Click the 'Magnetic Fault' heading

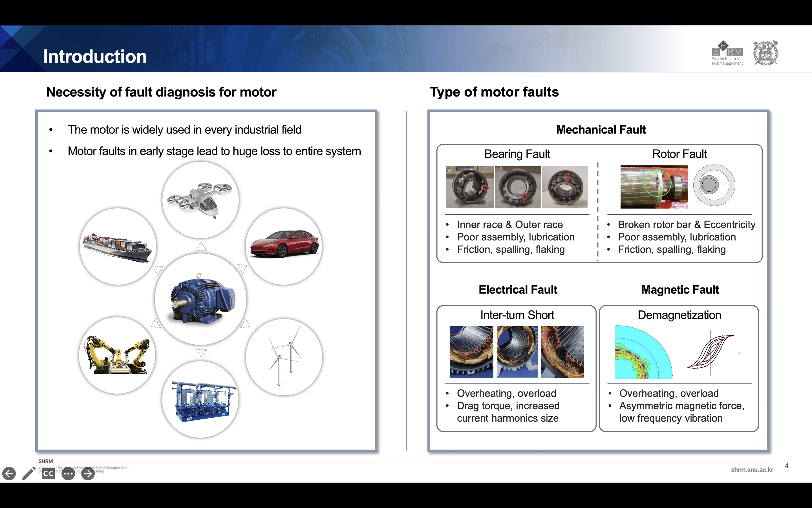pyautogui.click(x=680, y=290)
